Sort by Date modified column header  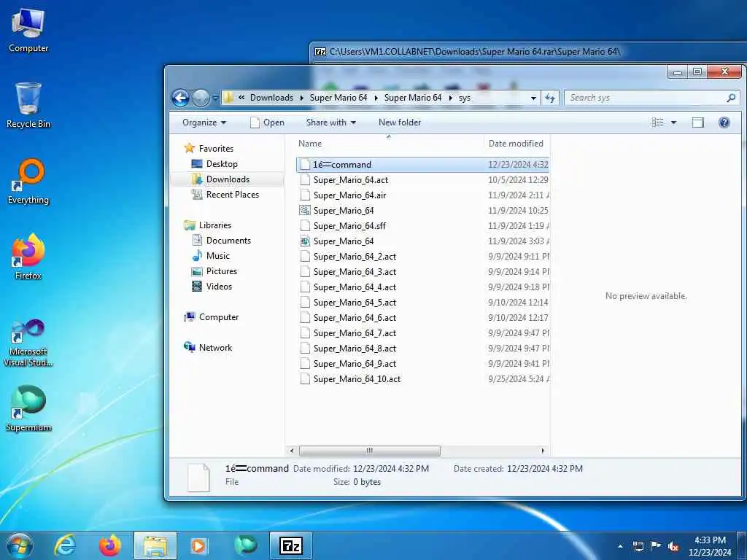tap(516, 144)
